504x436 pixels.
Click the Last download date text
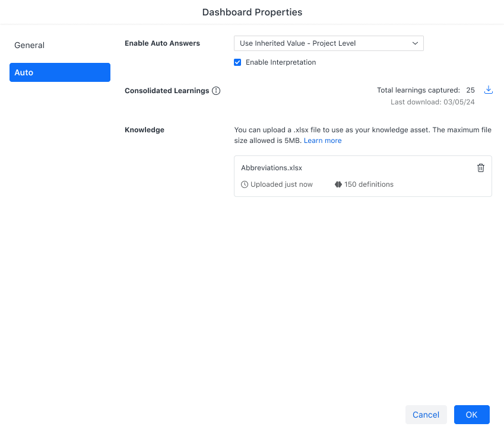point(432,102)
